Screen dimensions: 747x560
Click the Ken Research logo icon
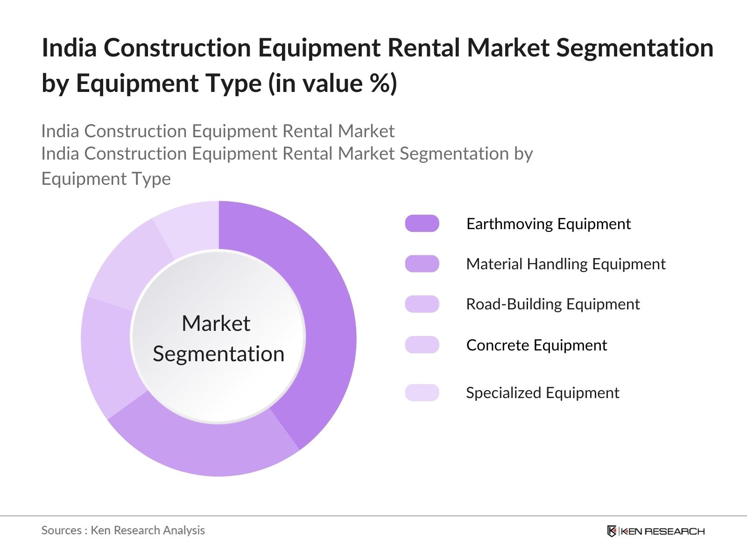point(612,531)
